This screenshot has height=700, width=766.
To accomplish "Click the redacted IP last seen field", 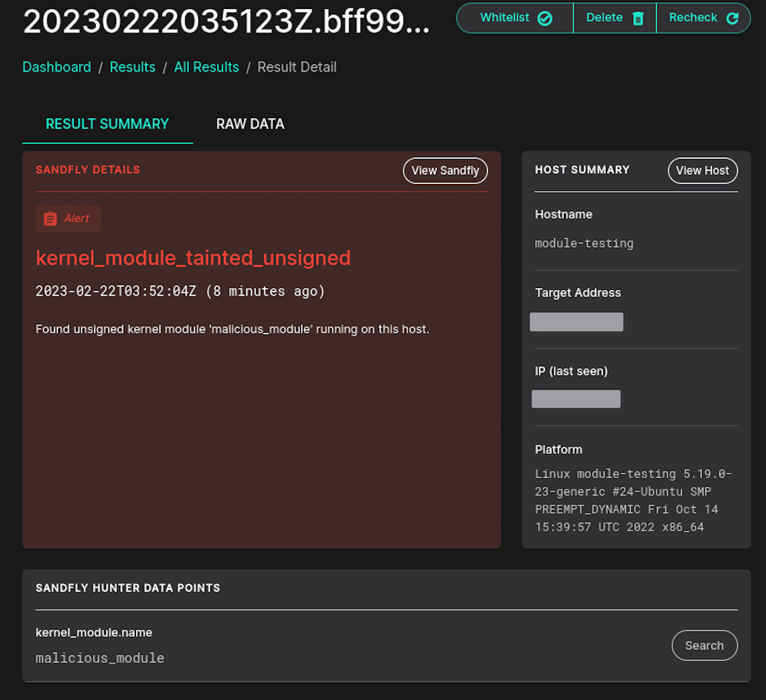I will tap(575, 399).
